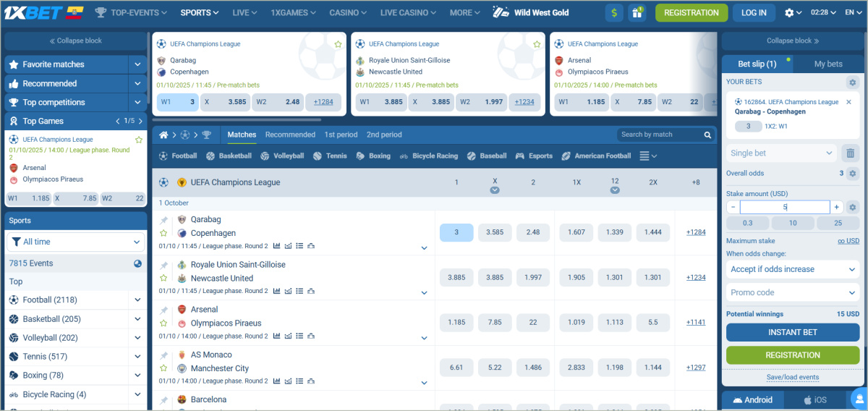The height and width of the screenshot is (411, 868).
Task: Expand the Single bet dropdown
Action: point(780,153)
